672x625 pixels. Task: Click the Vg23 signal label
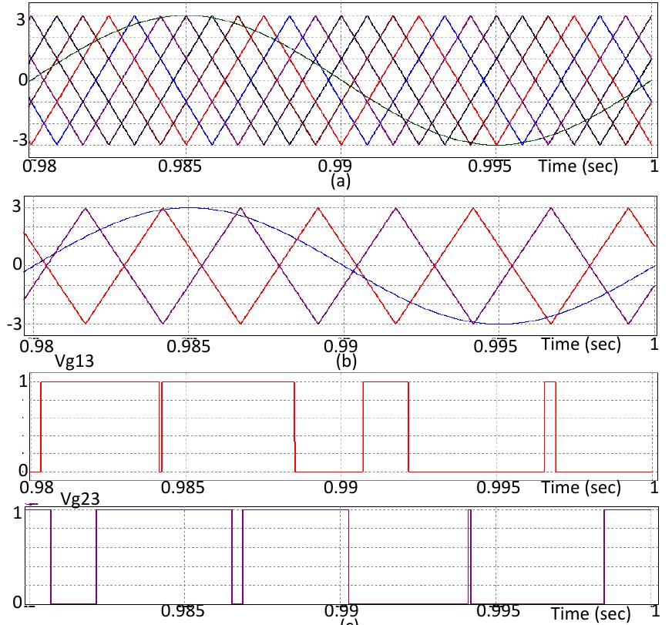[x=79, y=499]
